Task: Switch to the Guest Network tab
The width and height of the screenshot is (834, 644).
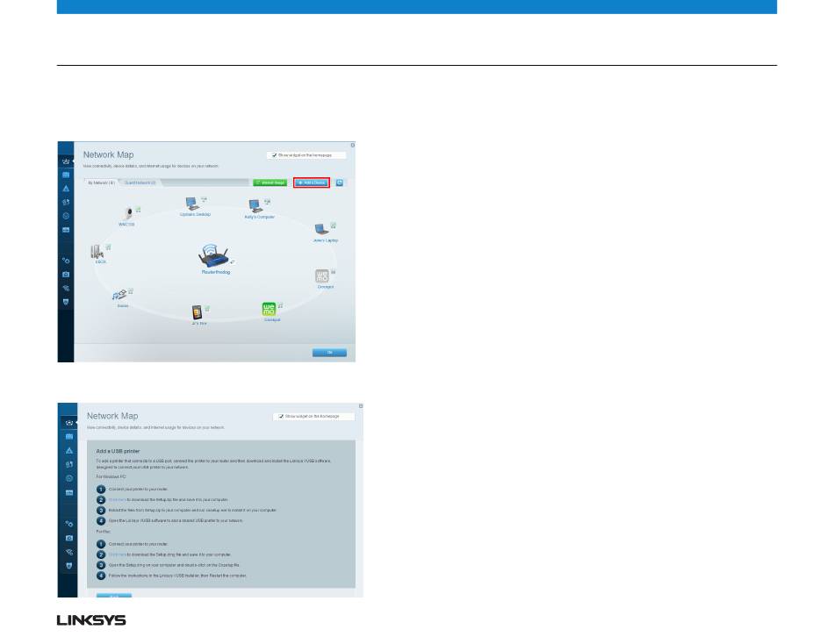Action: (140, 182)
